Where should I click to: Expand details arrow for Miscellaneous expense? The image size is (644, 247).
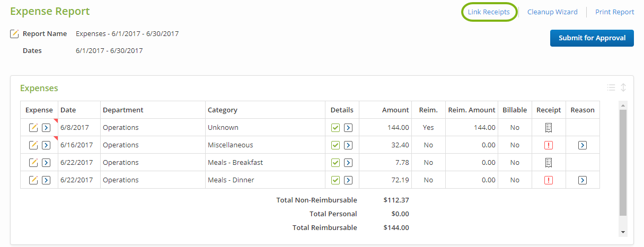click(x=348, y=145)
